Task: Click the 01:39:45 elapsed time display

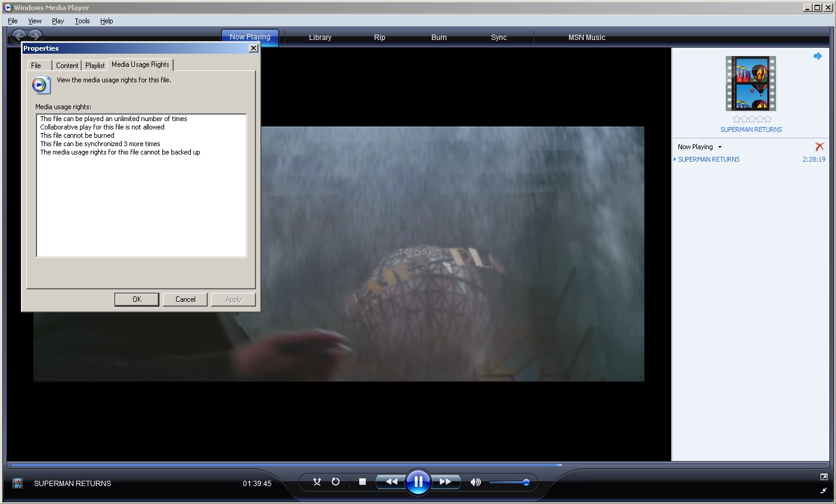Action: coord(257,484)
